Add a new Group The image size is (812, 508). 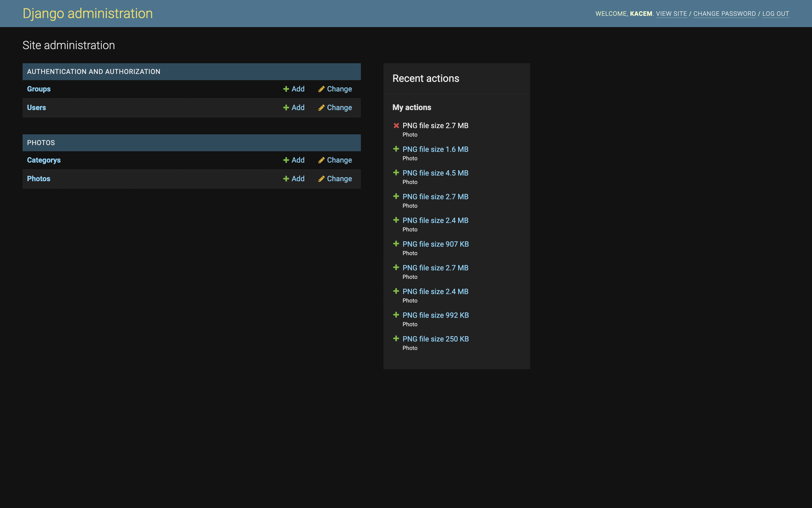pos(298,89)
